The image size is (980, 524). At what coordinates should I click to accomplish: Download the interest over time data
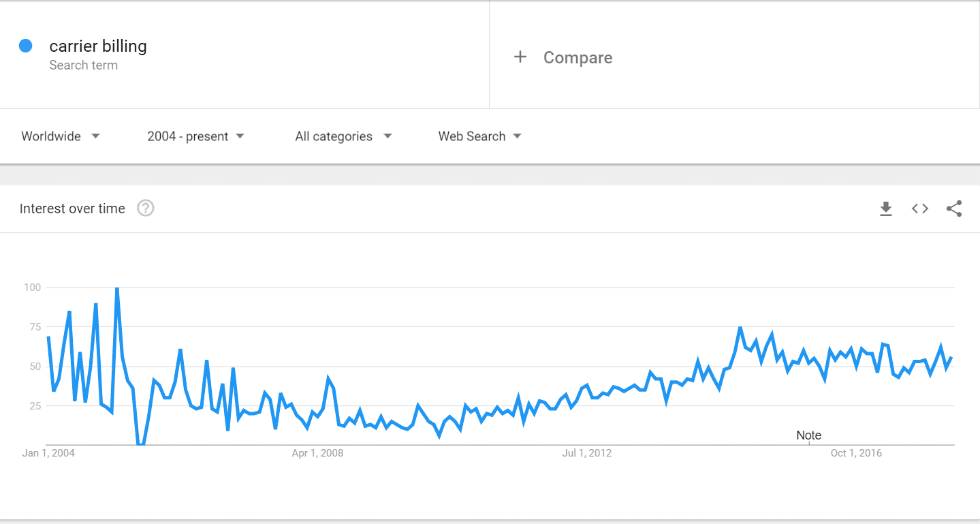click(885, 209)
